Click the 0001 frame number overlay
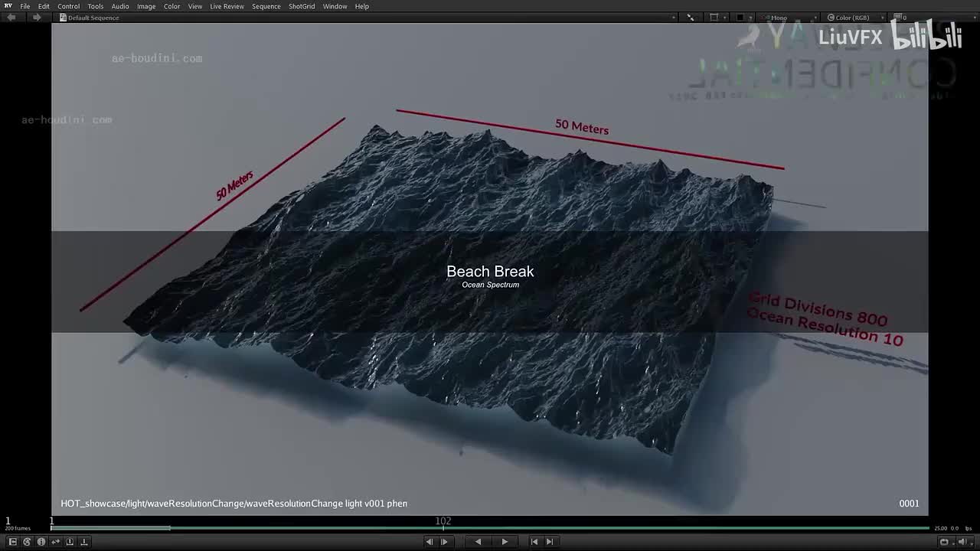Image resolution: width=980 pixels, height=551 pixels. pyautogui.click(x=909, y=504)
